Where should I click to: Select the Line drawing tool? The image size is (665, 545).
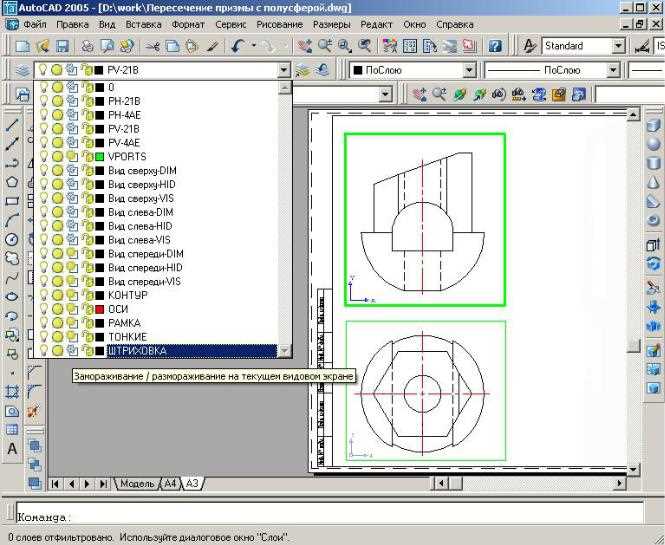click(x=12, y=126)
